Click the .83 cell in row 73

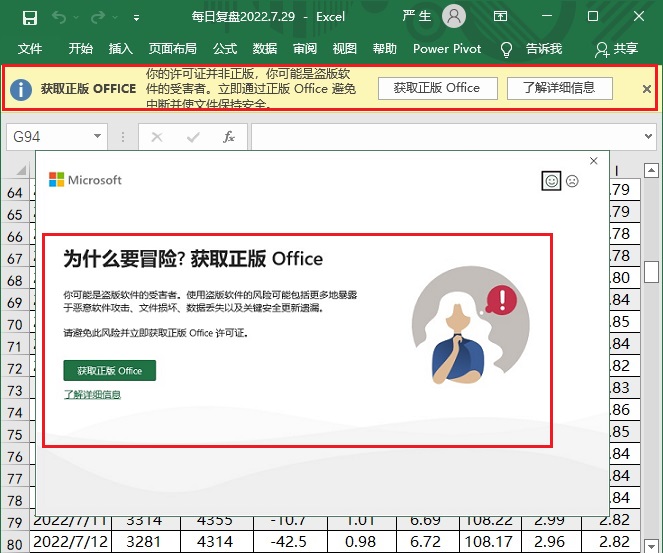pyautogui.click(x=625, y=387)
